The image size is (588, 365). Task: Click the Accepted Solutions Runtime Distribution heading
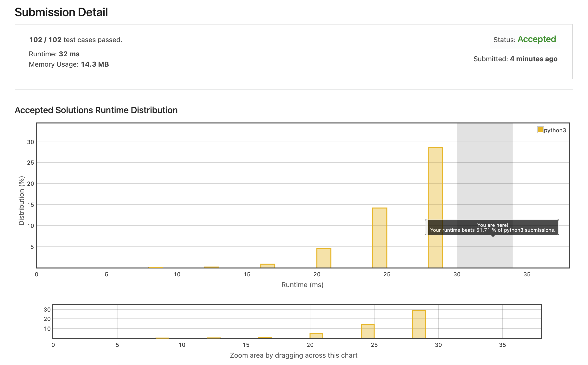point(96,110)
